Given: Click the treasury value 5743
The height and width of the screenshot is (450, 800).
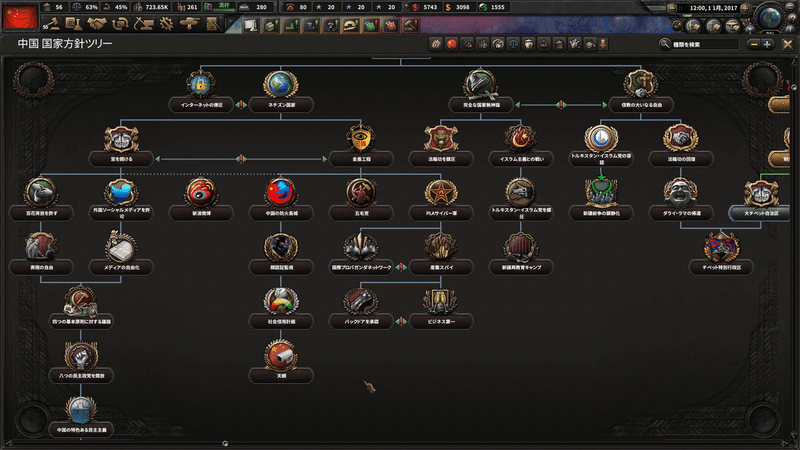Looking at the screenshot, I should pyautogui.click(x=430, y=7).
